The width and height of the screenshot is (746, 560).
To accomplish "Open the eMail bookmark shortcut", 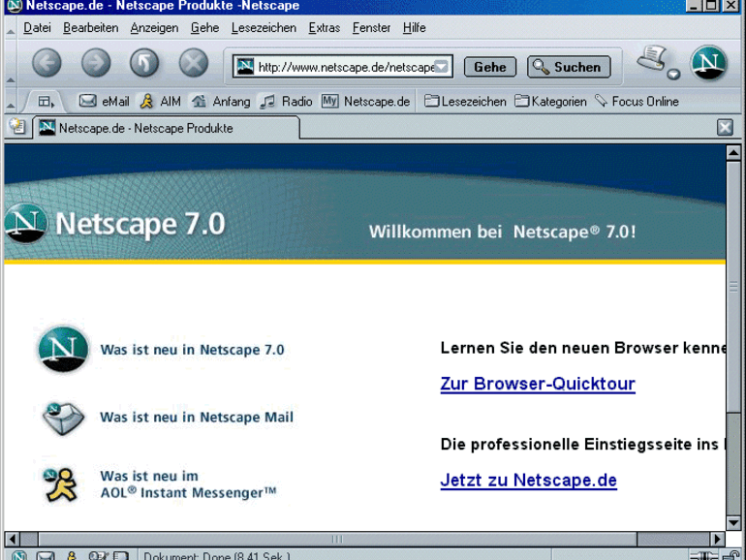I will pos(104,101).
